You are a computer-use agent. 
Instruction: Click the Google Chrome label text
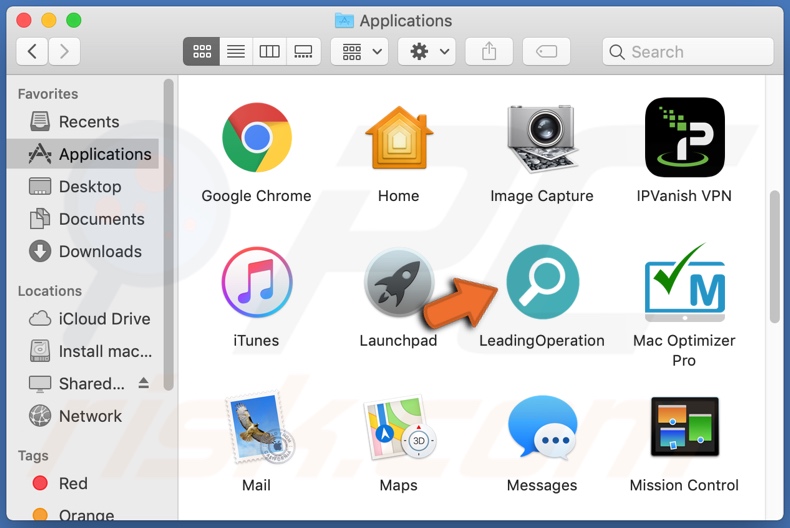[x=256, y=195]
